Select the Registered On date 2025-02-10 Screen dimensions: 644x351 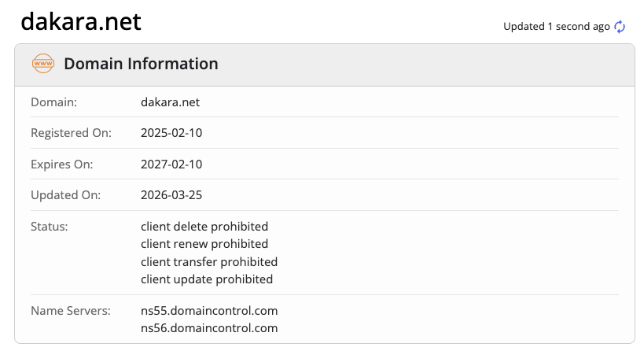point(171,133)
